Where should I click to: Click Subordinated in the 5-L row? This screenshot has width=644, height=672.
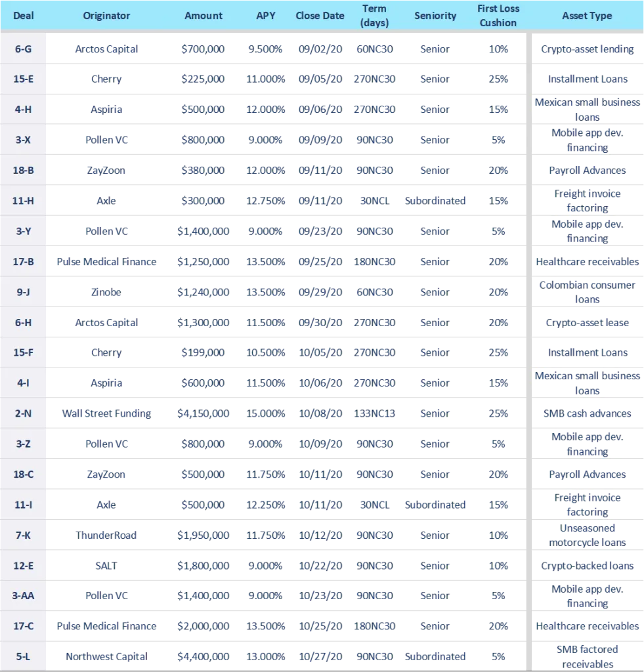435,656
